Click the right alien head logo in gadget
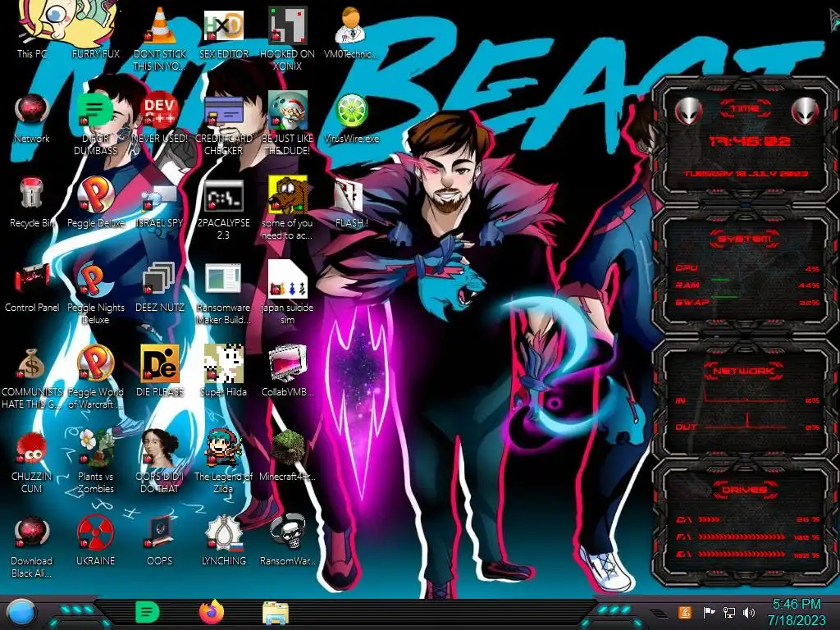Image resolution: width=840 pixels, height=630 pixels. [806, 111]
